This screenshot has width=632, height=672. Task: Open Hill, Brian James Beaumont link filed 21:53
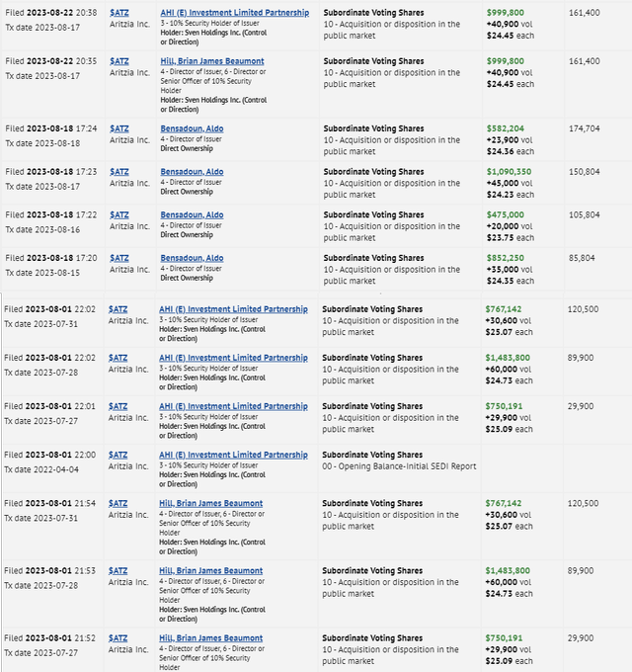pyautogui.click(x=211, y=571)
